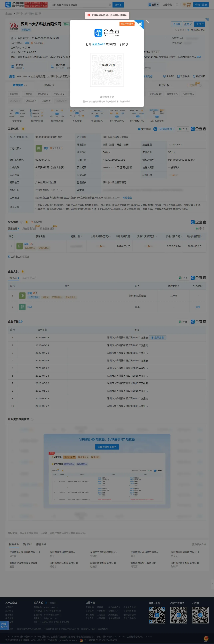The image size is (214, 644).
Task: Click 立即登录会员账号 button
Action: [107, 447]
